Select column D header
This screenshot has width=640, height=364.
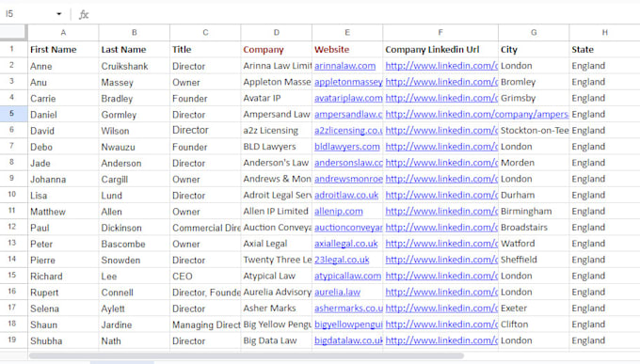(x=277, y=33)
